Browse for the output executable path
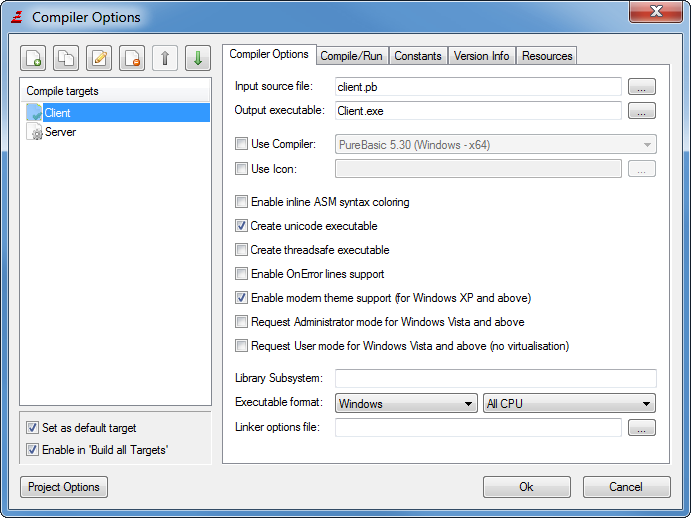 point(641,111)
